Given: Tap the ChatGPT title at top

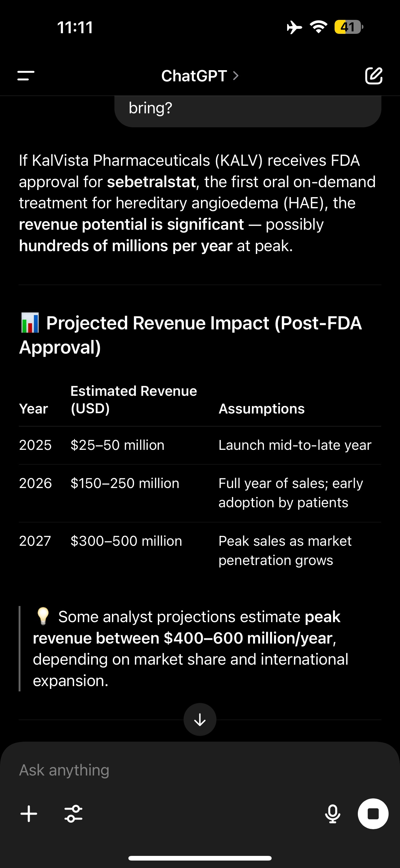Looking at the screenshot, I should point(194,76).
